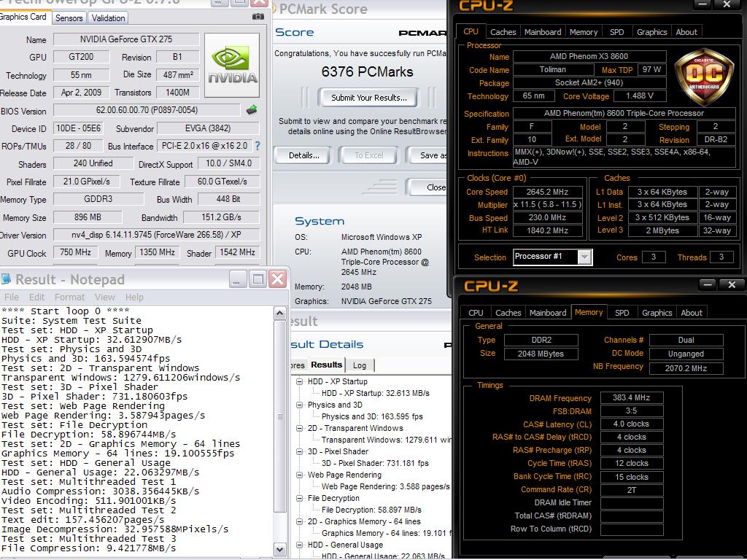Maximize the Result Notepad window
Viewport: 747px width, 560px height.
pos(258,279)
